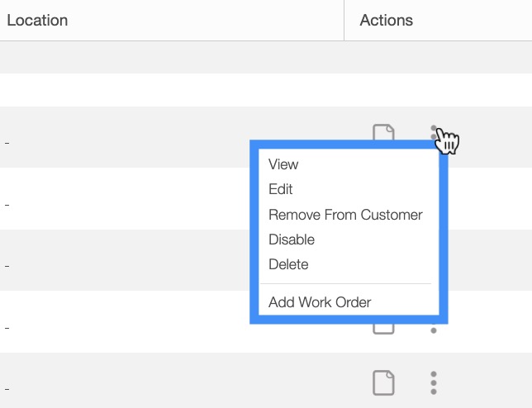Click the three-dot icon under the hand cursor
The width and height of the screenshot is (532, 408).
(434, 130)
